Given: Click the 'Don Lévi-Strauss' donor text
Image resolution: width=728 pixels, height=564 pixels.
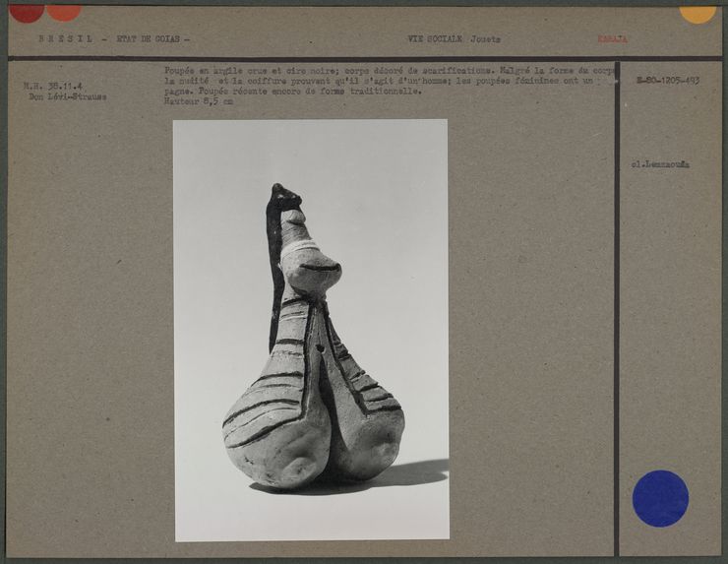Looking at the screenshot, I should [67, 96].
